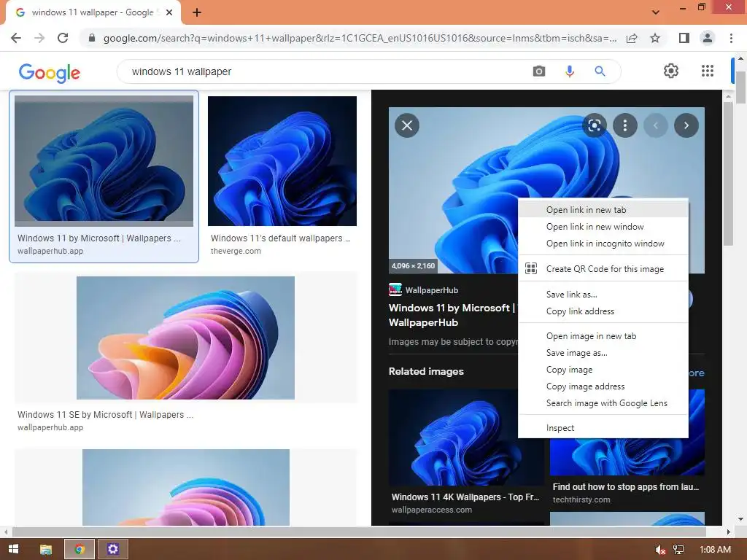Click the page vertical scrollbar thumb
Viewport: 747px width, 560px height.
(x=741, y=87)
